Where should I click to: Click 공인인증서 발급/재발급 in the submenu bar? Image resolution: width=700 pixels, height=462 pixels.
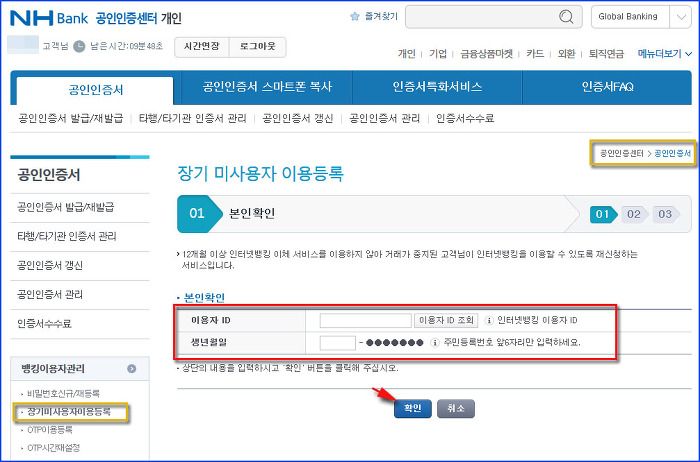(x=71, y=118)
